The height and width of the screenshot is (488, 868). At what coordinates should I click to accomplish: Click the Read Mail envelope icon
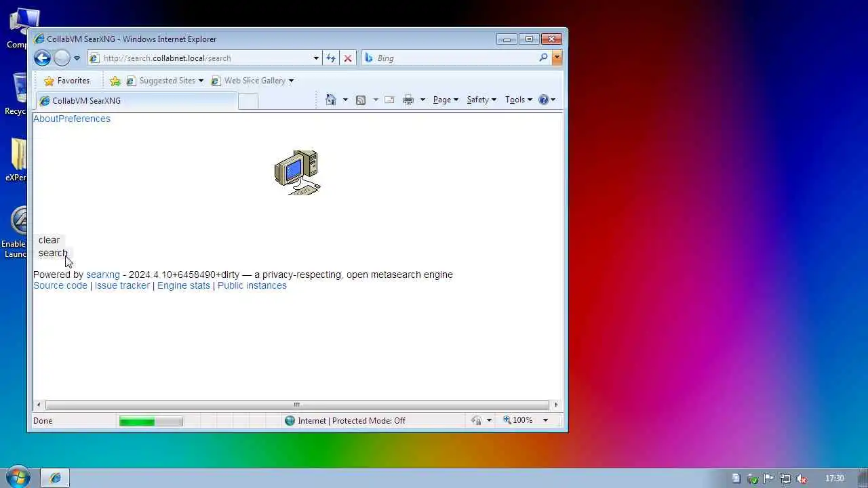click(389, 100)
